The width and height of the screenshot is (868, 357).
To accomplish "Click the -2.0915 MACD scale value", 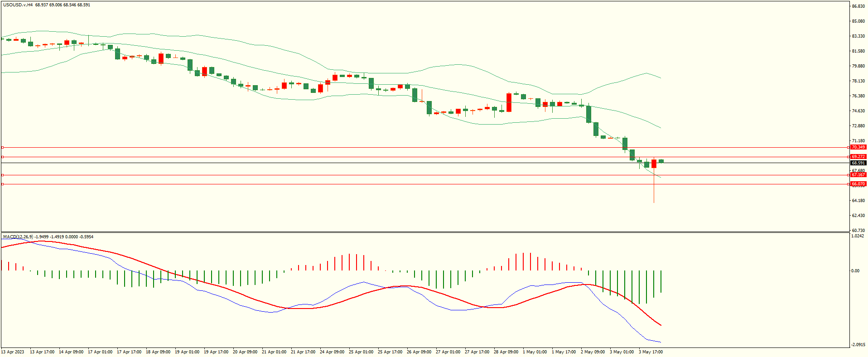I will (858, 345).
